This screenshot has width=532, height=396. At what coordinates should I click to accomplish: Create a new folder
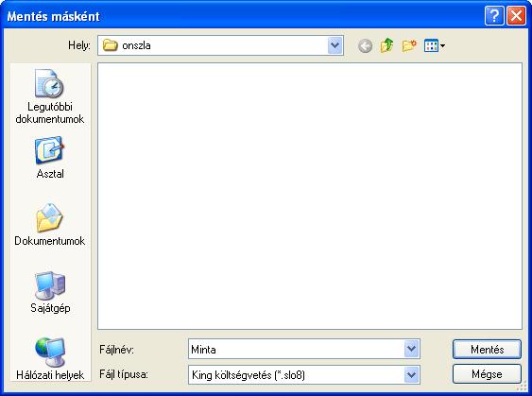point(409,45)
